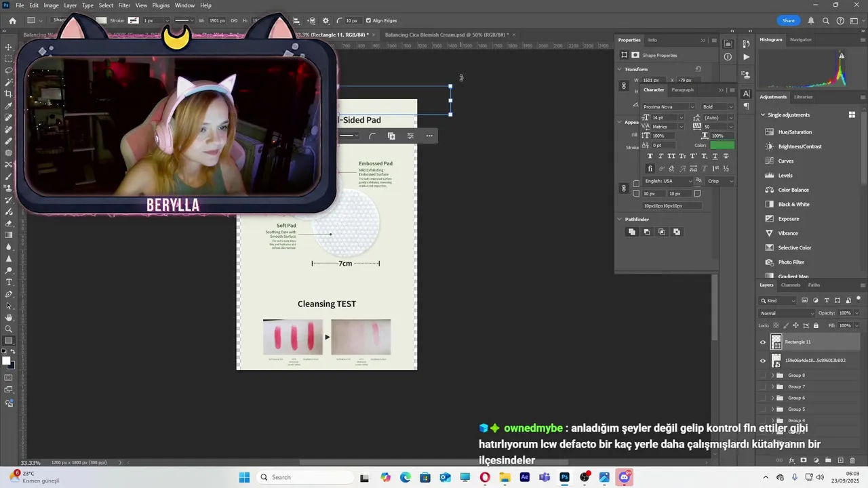The image size is (868, 488).
Task: Open path options gear in options bar
Action: click(326, 20)
